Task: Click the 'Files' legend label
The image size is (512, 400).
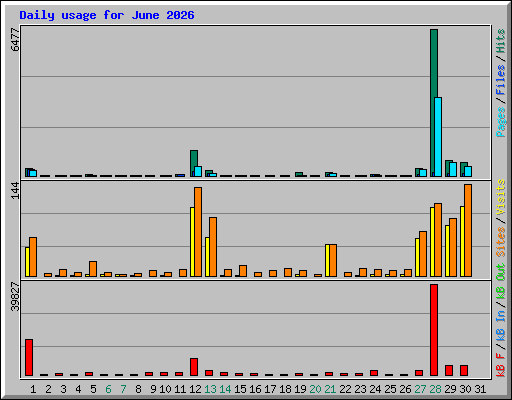Action: pyautogui.click(x=500, y=79)
